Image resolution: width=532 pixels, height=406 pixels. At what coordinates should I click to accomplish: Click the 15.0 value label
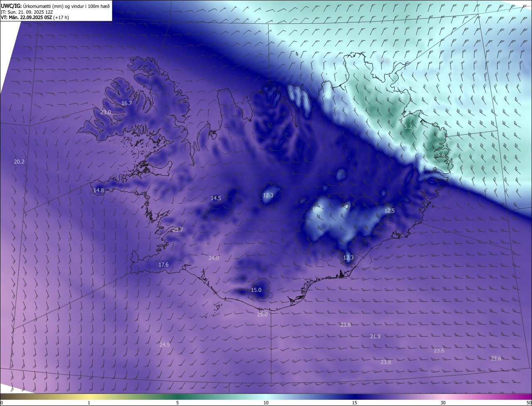[256, 290]
